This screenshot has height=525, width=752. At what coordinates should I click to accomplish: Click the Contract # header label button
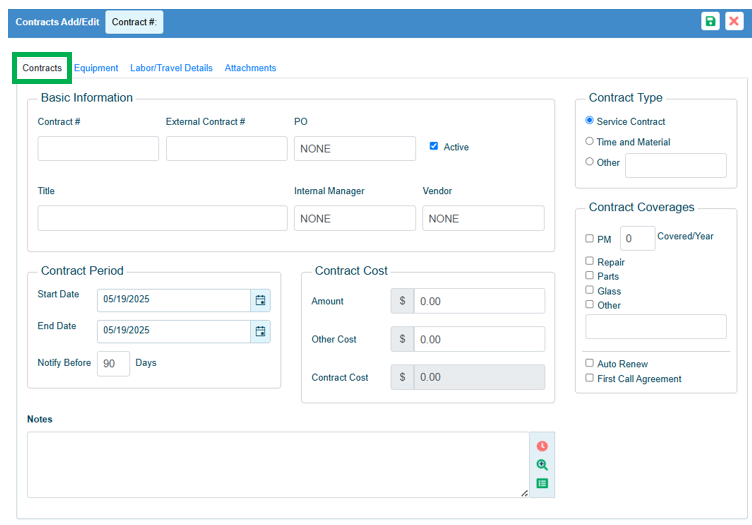[134, 22]
